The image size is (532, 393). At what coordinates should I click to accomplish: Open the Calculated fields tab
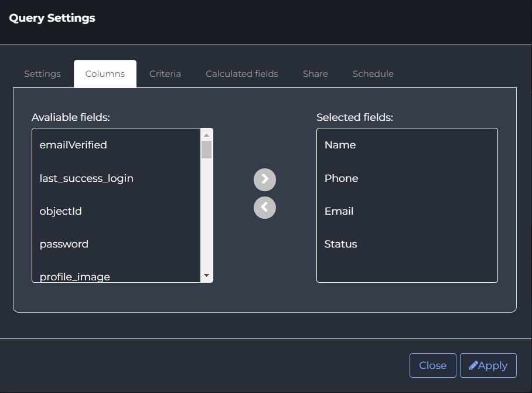242,74
